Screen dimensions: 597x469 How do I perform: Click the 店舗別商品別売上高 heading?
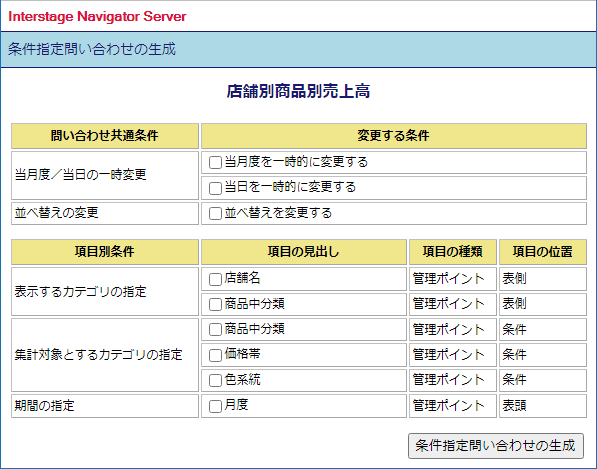(298, 91)
